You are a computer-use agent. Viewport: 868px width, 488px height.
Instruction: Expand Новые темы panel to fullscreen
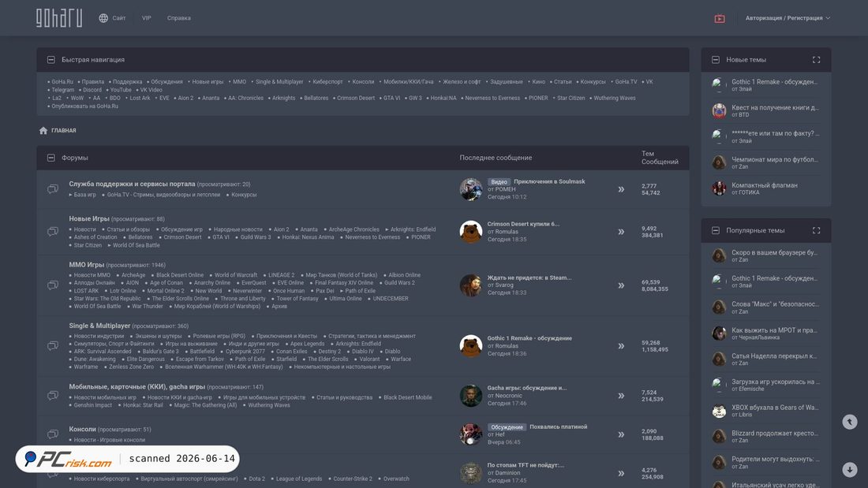point(816,60)
